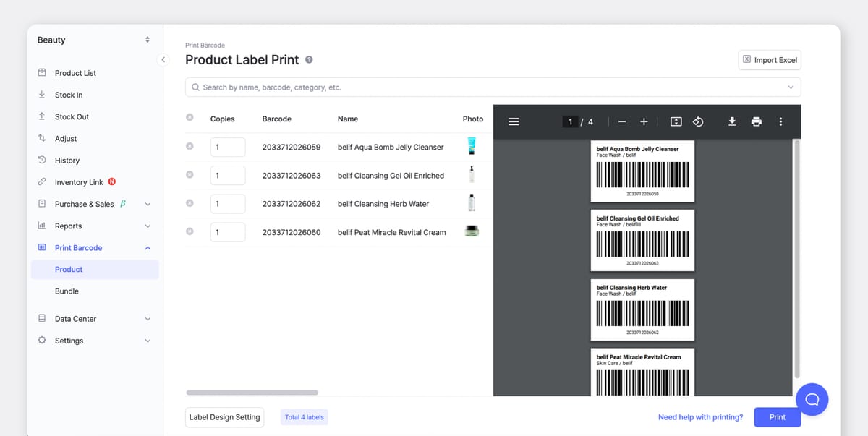Open the PDF viewer hamburger menu
Viewport: 868px width, 436px height.
click(x=514, y=121)
